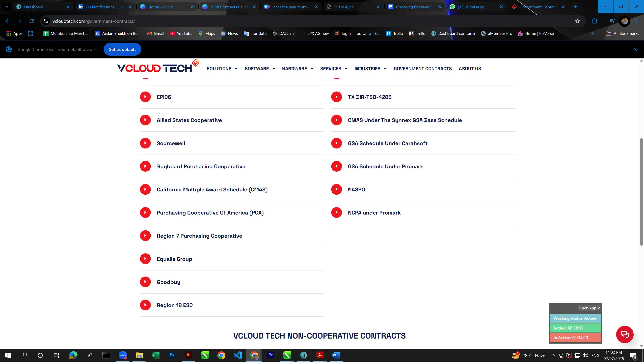Click TX DIR-TSO-4288 red arrow icon
This screenshot has width=644, height=362.
click(336, 97)
